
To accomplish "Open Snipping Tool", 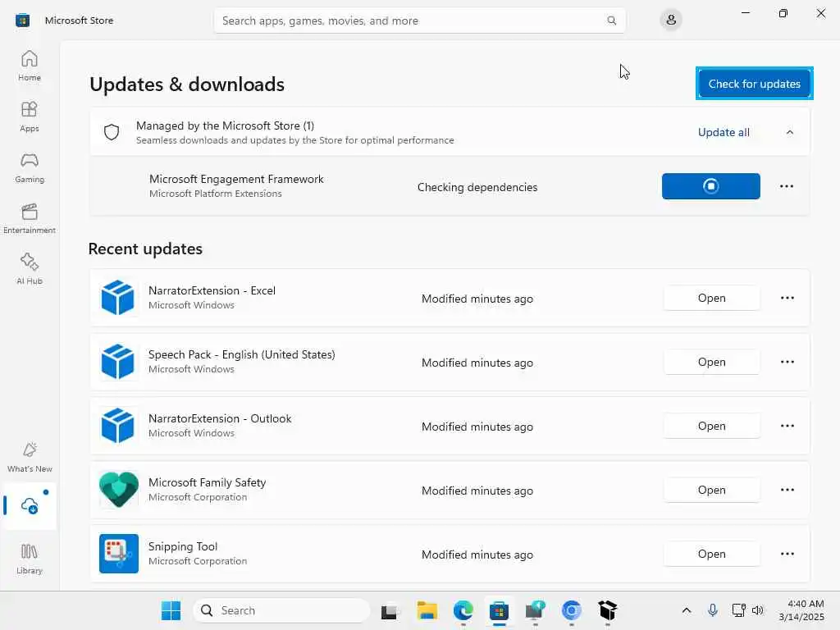I will tap(711, 554).
